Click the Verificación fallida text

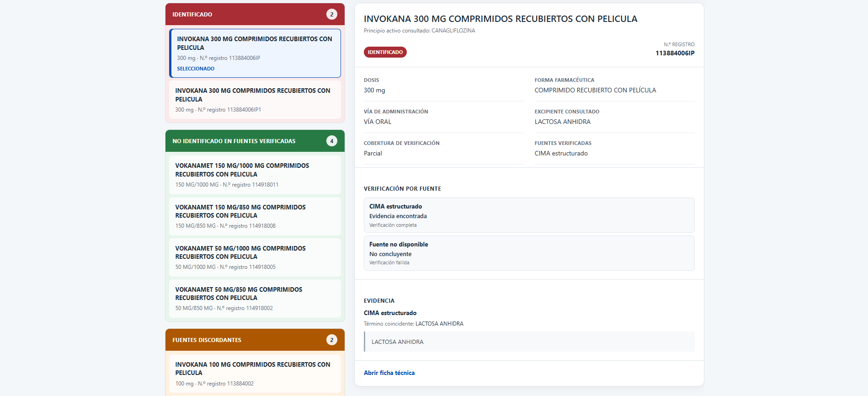coord(389,262)
